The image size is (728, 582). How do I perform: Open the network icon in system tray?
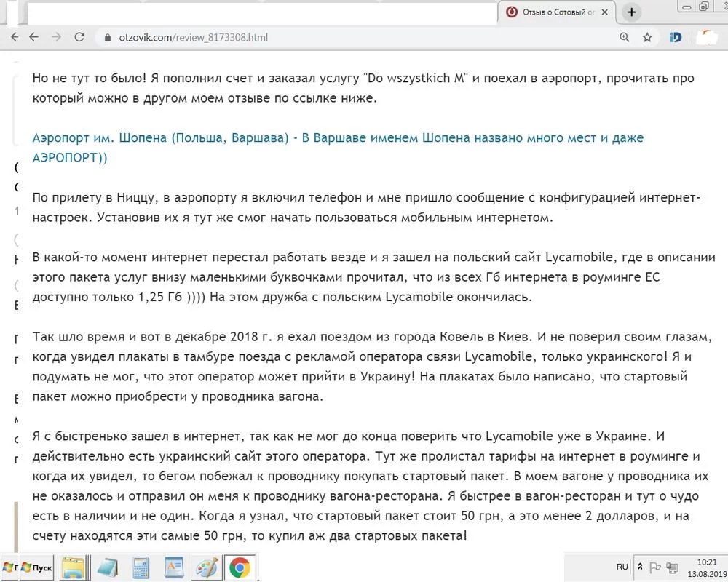tap(671, 567)
